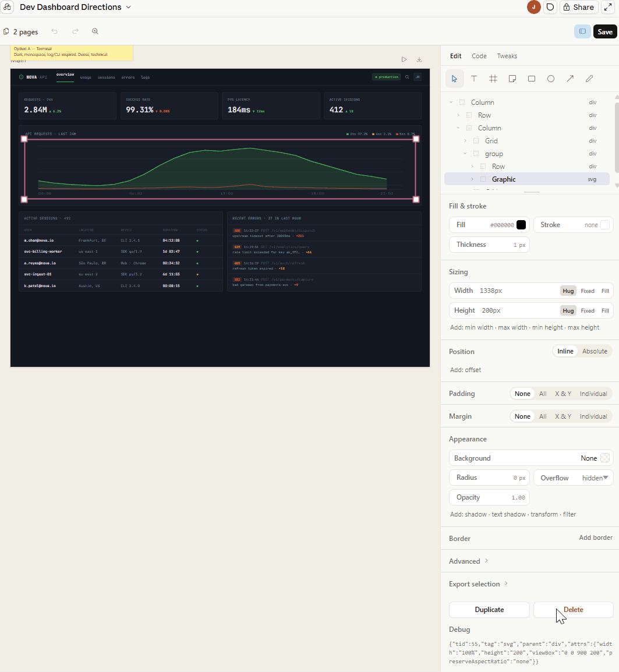Switch to the Code tab
The height and width of the screenshot is (672, 619).
coord(479,56)
